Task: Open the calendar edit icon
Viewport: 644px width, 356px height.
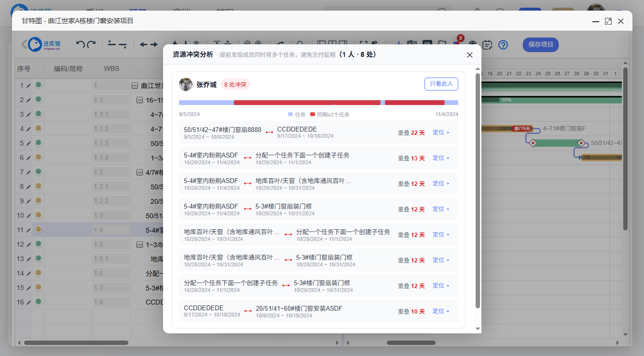Action: point(488,44)
